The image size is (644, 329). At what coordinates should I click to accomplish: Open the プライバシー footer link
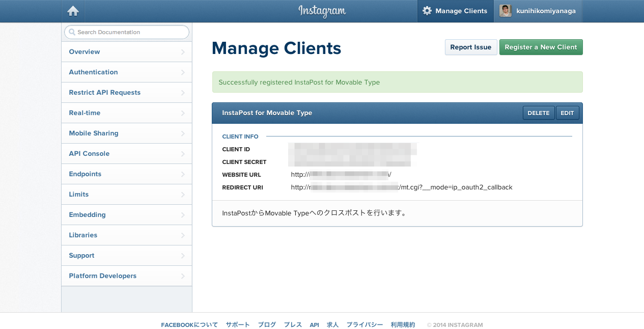(365, 325)
